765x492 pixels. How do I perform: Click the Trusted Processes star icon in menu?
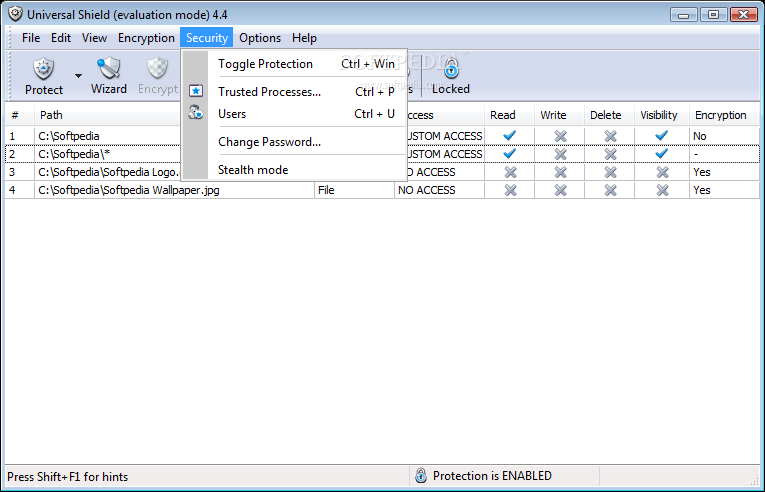196,91
